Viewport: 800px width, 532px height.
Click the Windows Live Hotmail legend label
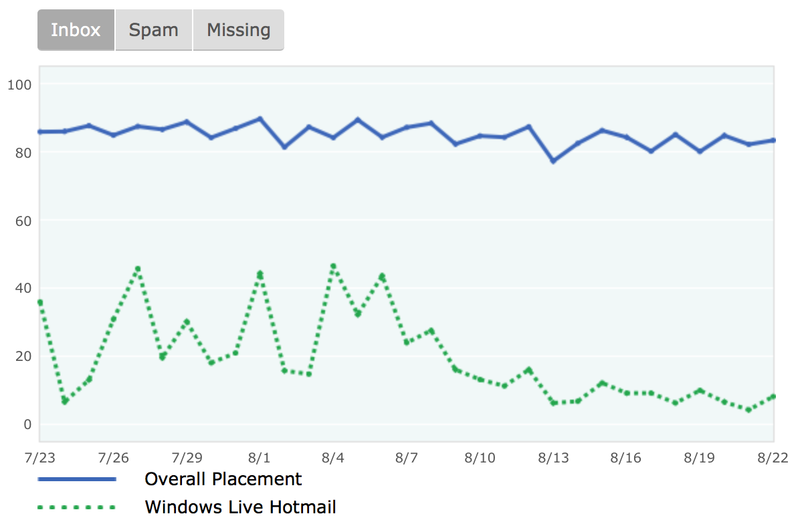pyautogui.click(x=240, y=507)
